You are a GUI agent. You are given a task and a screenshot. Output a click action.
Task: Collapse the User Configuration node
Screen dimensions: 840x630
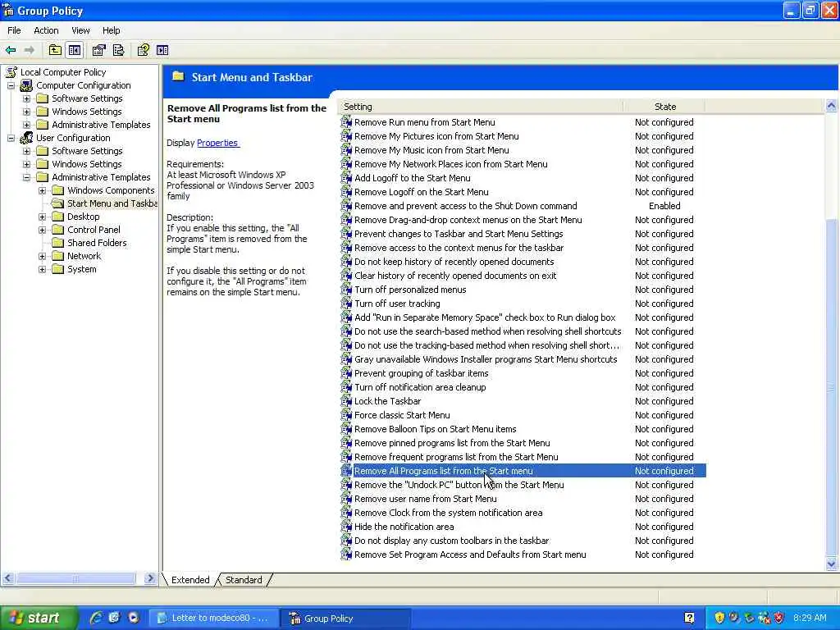click(11, 138)
